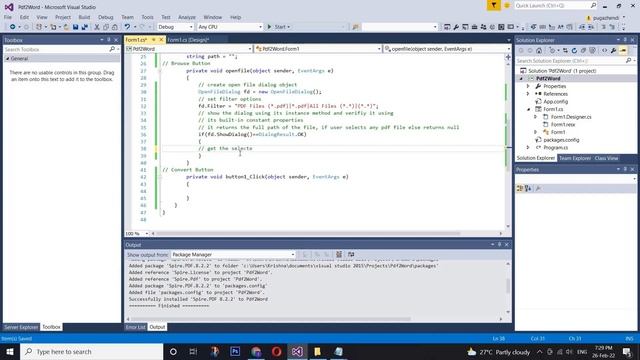Click the Save icon in the toolbar
Screen dimensions: 640x360
point(76,27)
